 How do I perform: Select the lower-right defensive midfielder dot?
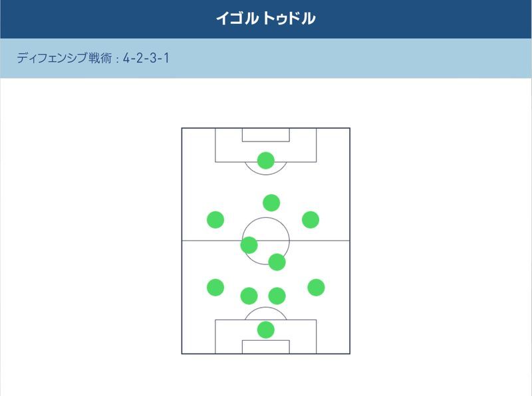click(277, 262)
